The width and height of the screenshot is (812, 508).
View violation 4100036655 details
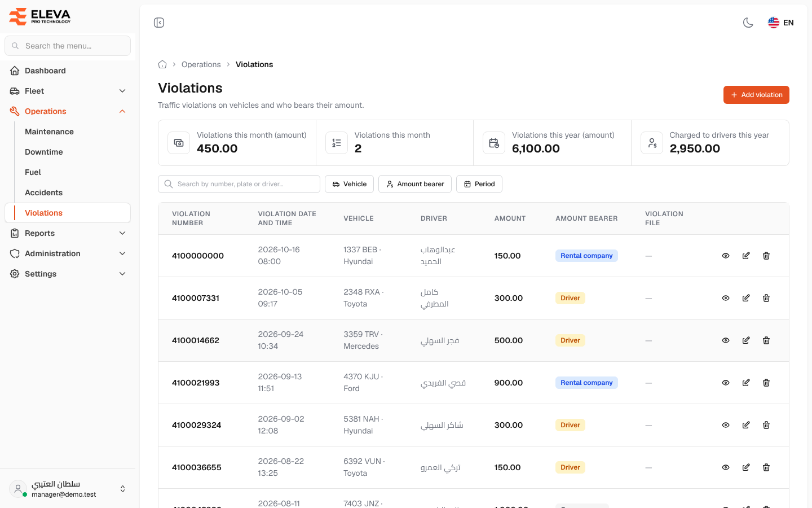pyautogui.click(x=726, y=467)
